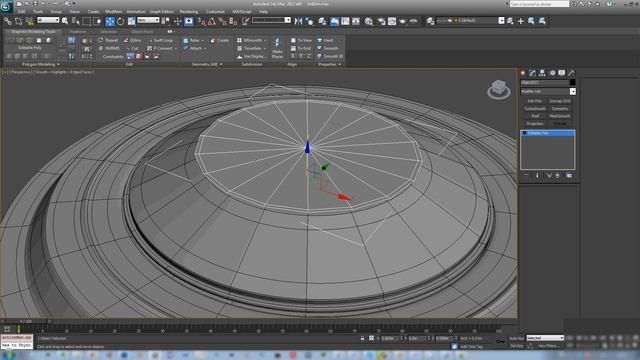Switch to the Display command panel
640x360 pixels.
pyautogui.click(x=562, y=73)
